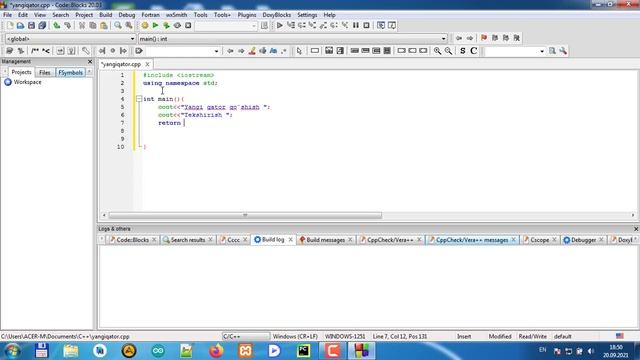Click the Rebuild toolbar icon

(x=177, y=25)
